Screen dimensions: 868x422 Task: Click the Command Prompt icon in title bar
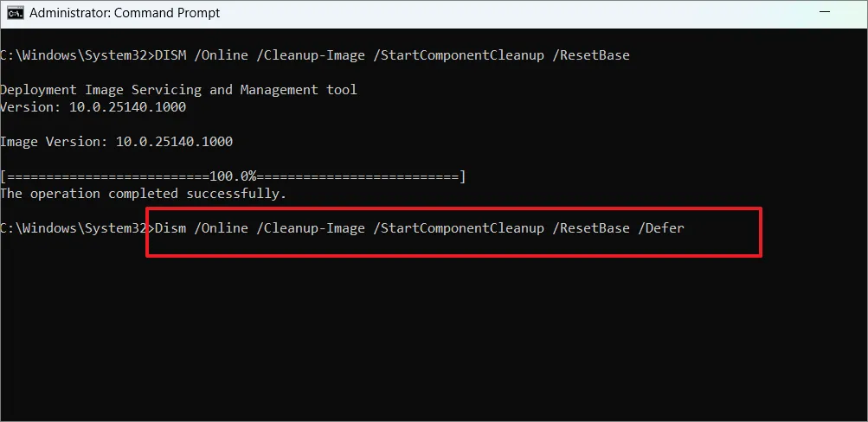pyautogui.click(x=14, y=13)
